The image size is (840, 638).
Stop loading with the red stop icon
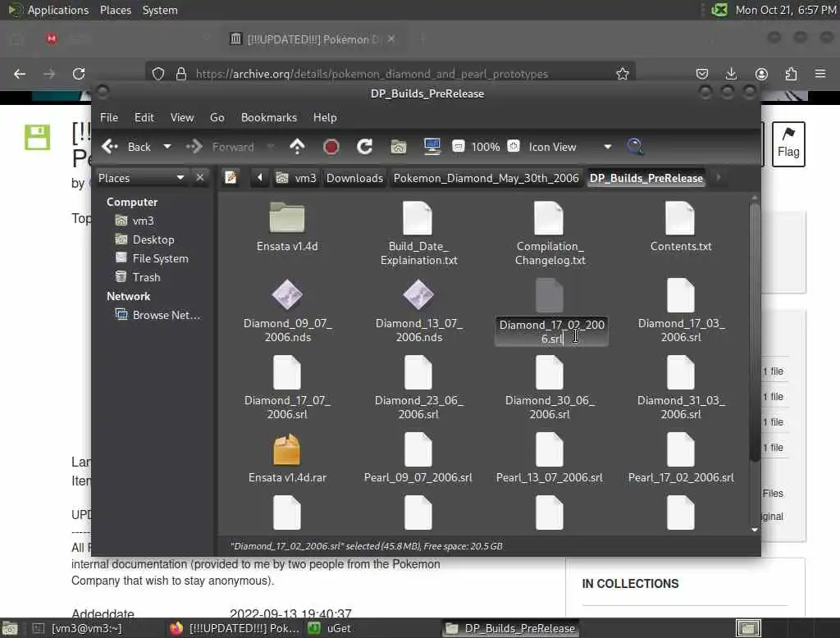[x=331, y=147]
